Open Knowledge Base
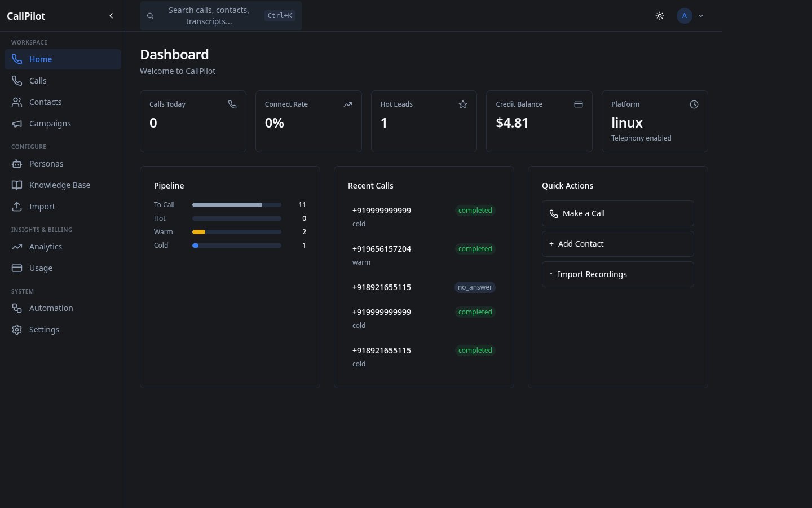The width and height of the screenshot is (812, 508). click(x=63, y=185)
